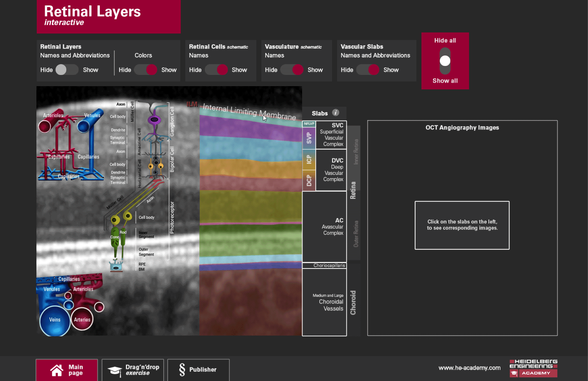
Task: Toggle the Vascular Slabs names switch
Action: [x=368, y=70]
